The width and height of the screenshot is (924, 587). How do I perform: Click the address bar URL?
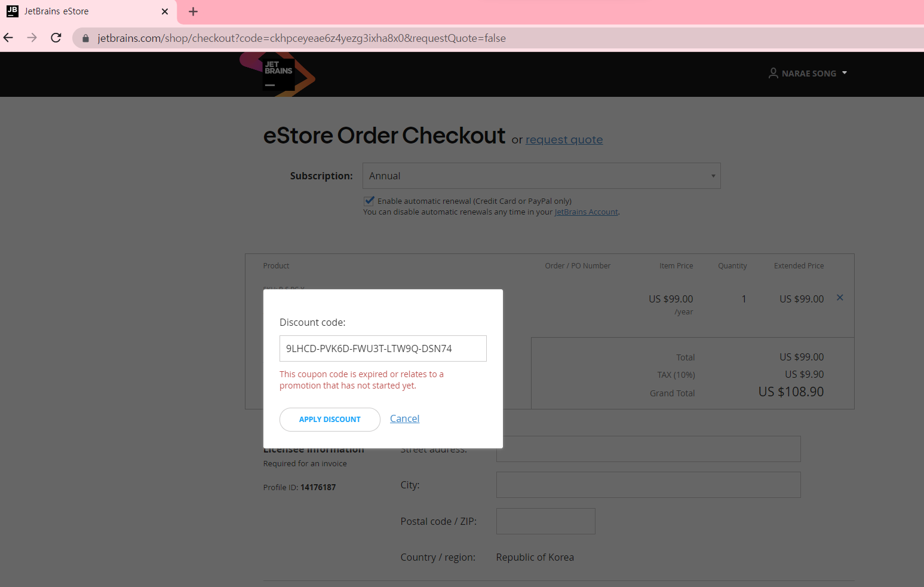click(302, 38)
